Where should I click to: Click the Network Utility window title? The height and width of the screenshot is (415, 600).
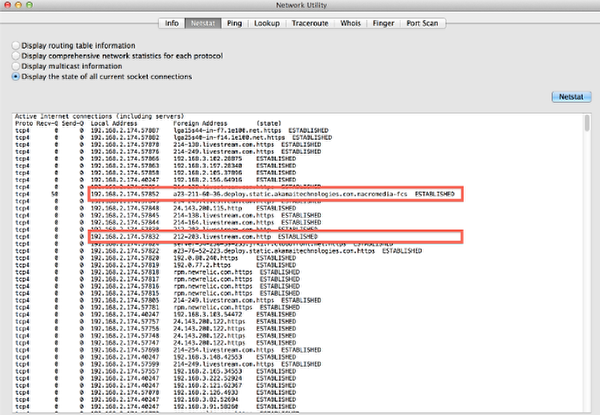coord(301,5)
